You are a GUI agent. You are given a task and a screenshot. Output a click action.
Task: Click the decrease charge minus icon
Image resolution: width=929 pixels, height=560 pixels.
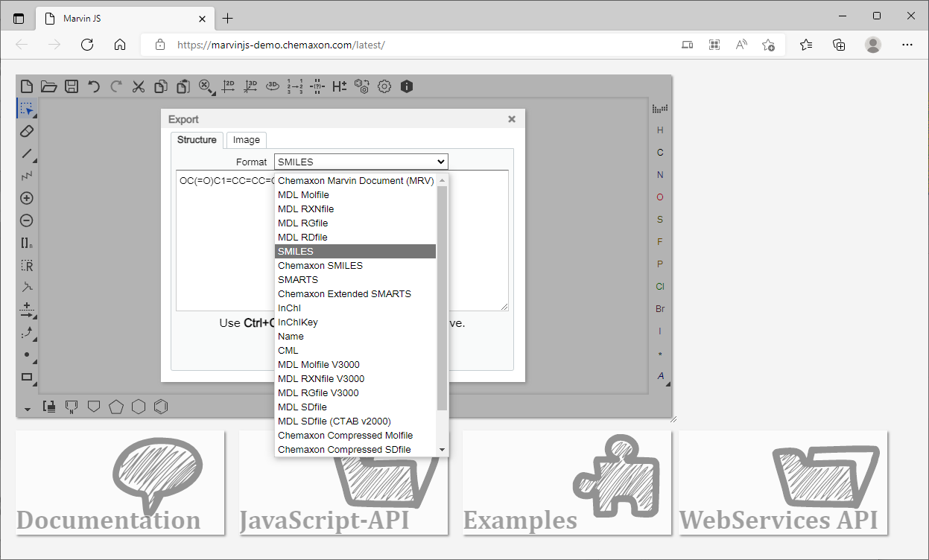[27, 220]
